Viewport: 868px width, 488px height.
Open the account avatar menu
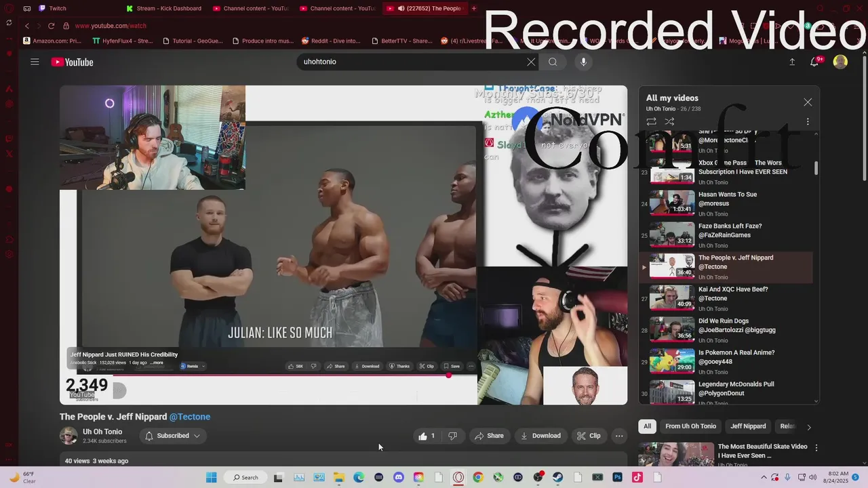840,62
